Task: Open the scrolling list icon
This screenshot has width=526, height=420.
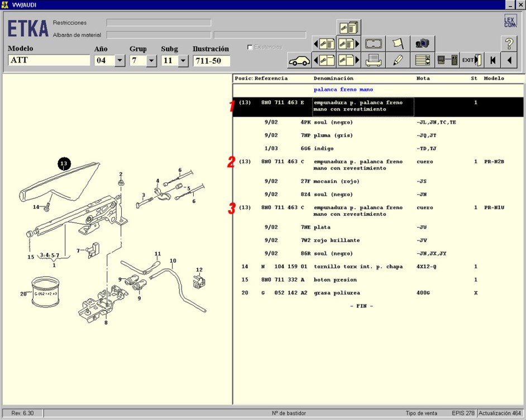Action: point(422,60)
